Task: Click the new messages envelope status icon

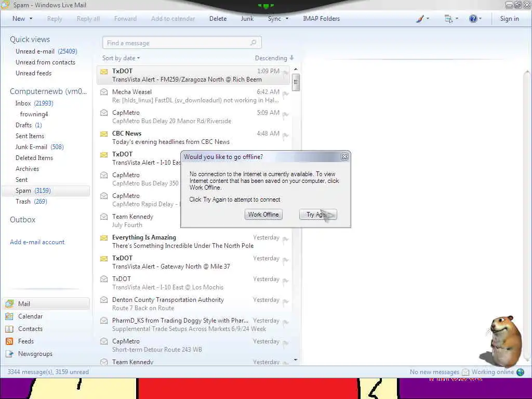Action: (465, 372)
